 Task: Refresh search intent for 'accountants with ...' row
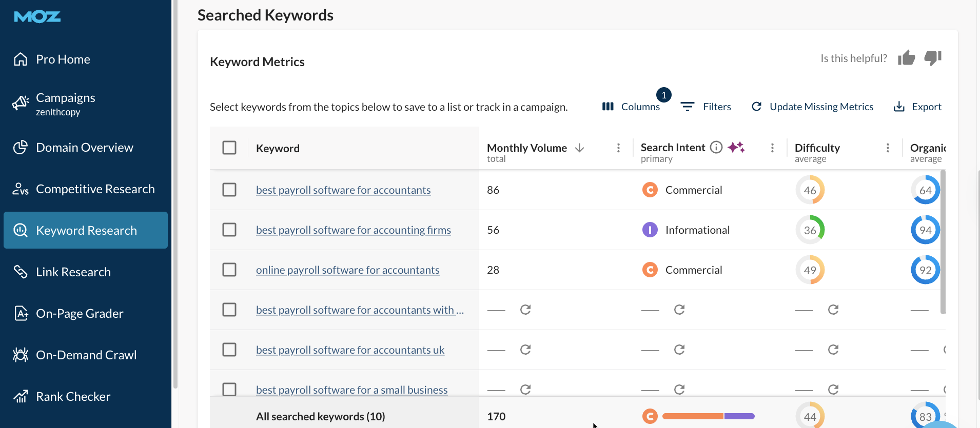[x=679, y=310]
